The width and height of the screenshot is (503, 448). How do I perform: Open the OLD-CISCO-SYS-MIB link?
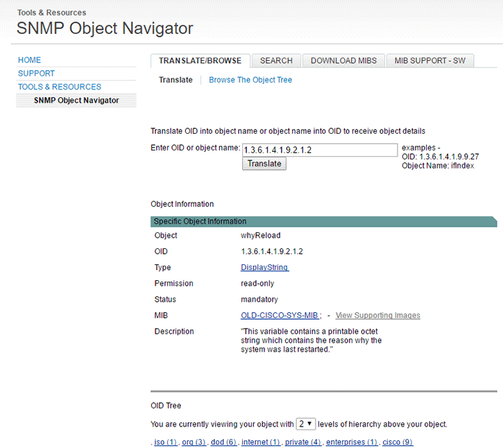coord(280,316)
